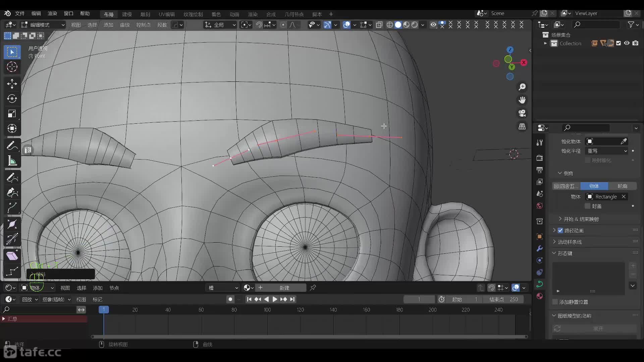The width and height of the screenshot is (644, 362).
Task: Expand the Collection tree item
Action: (x=545, y=43)
